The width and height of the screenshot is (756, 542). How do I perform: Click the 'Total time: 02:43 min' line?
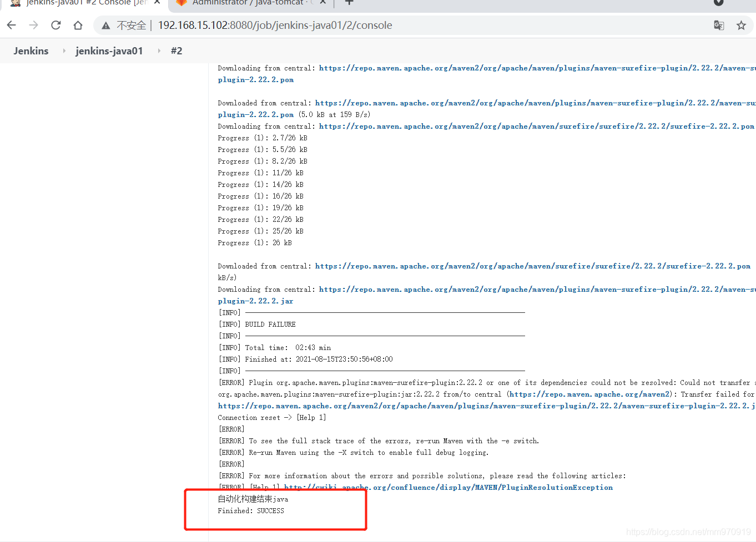[x=275, y=348]
